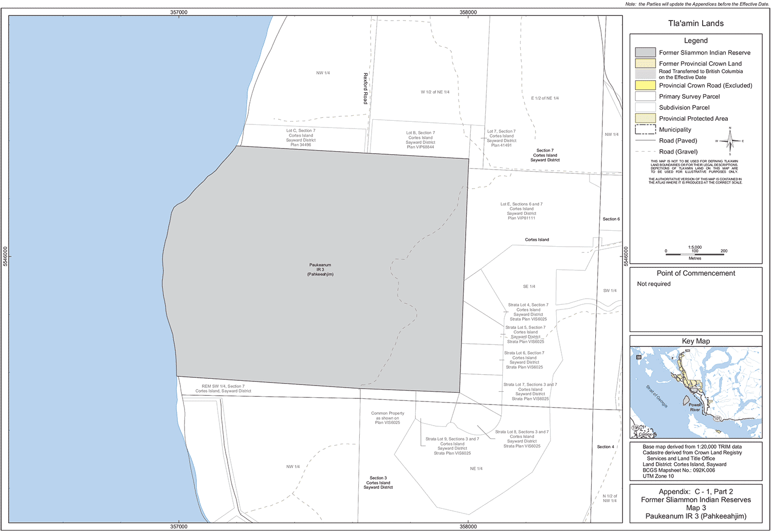
Task: Click the Paukeanum IR 3 label on reserve
Action: [x=320, y=270]
